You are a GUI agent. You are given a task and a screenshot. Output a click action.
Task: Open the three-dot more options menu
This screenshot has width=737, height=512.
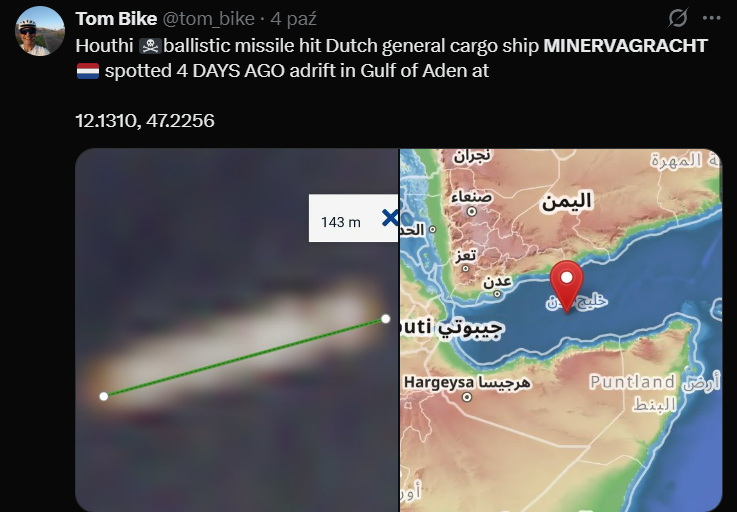tap(711, 18)
